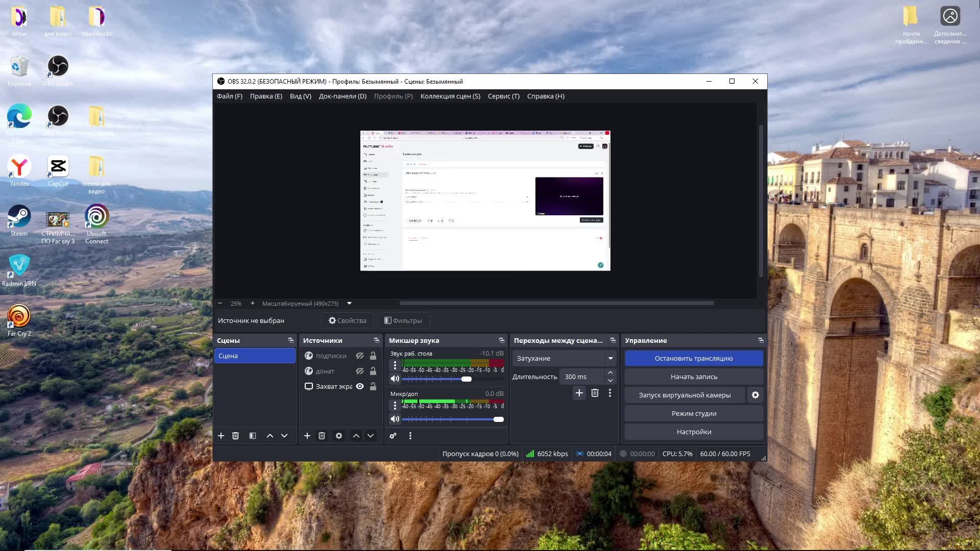Show the подписки source using eye icon
Screen dimensions: 980x551
[360, 356]
